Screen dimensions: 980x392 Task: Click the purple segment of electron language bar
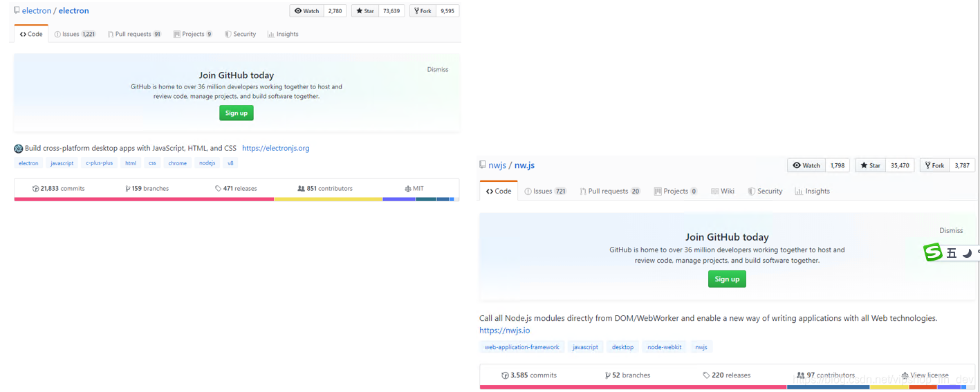pyautogui.click(x=399, y=199)
